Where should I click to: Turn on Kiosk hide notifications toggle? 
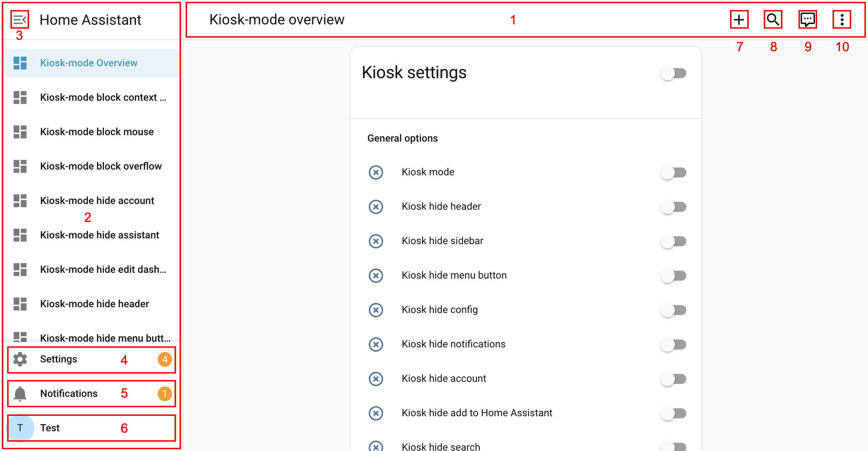pos(674,345)
